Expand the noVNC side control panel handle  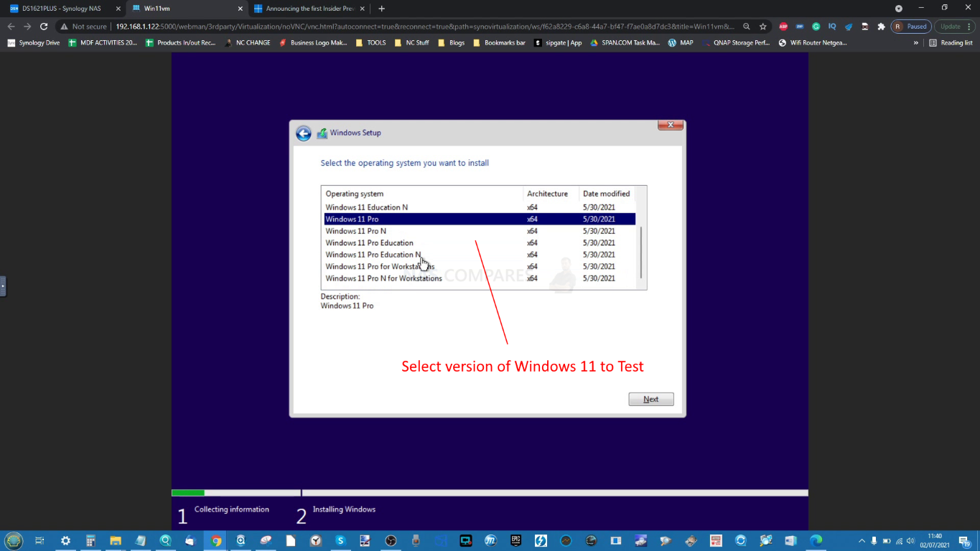(3, 286)
